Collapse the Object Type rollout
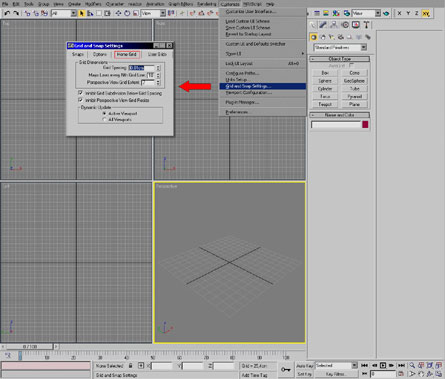This screenshot has width=445, height=379. 339,59
